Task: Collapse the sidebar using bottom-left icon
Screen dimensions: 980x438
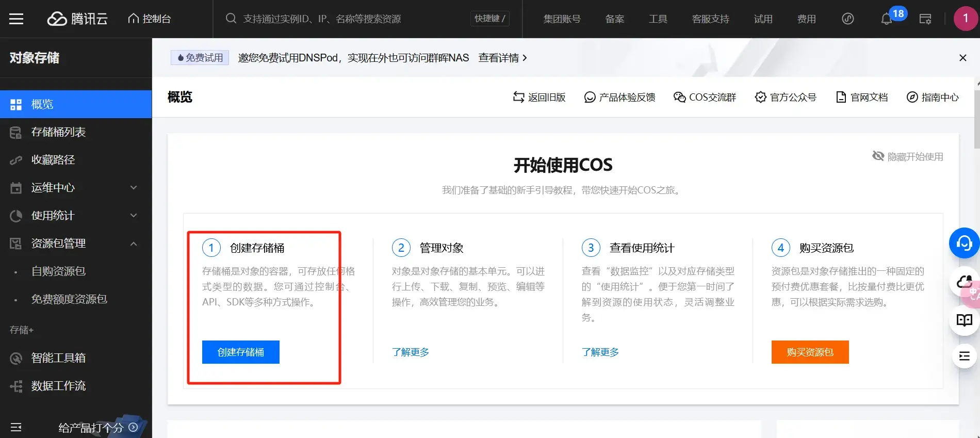Action: click(x=16, y=427)
